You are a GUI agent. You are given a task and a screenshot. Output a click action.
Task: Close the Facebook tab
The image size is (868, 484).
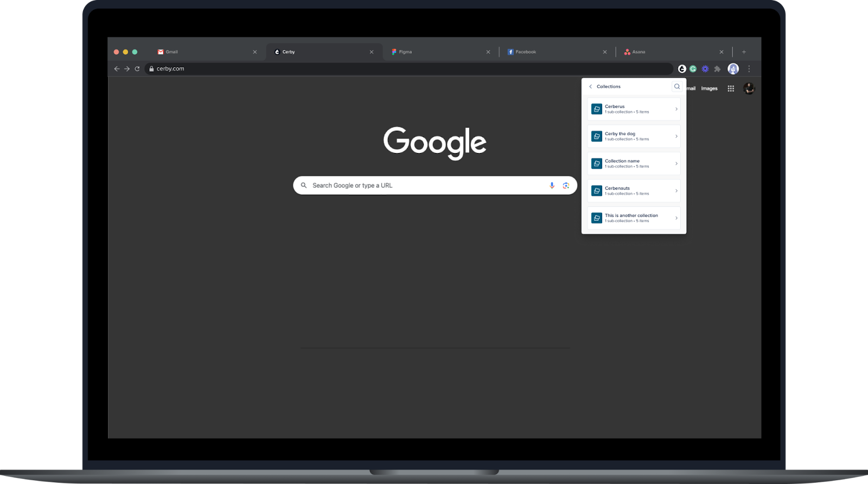pos(605,52)
